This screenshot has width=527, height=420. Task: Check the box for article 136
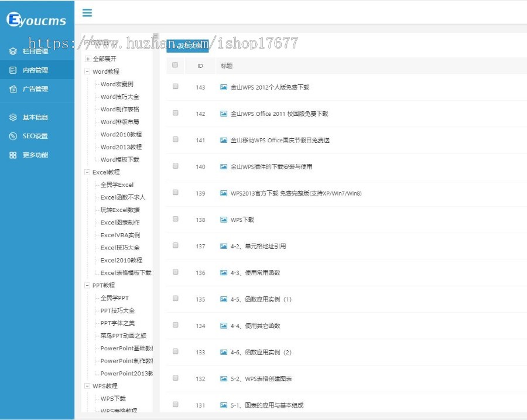pos(175,272)
